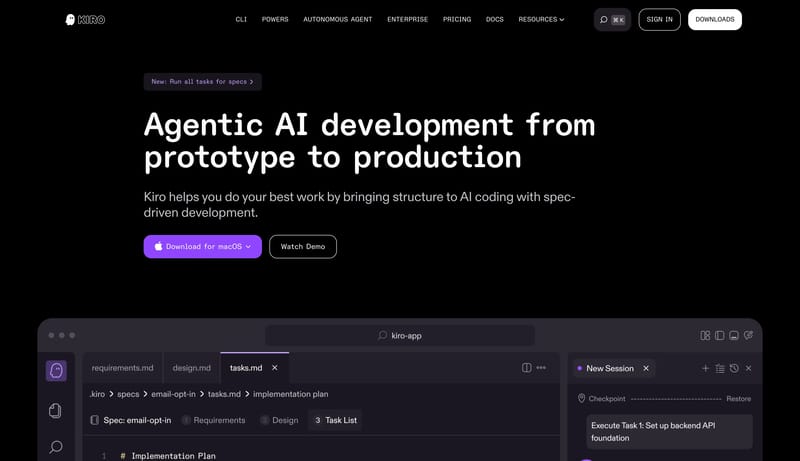
Task: Open the session history clock icon
Action: [x=734, y=368]
